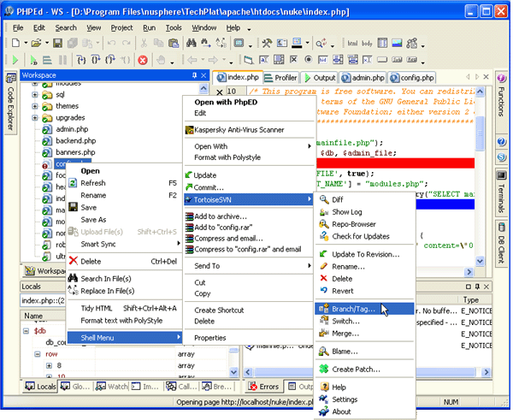Select Blame in the TortoiseSVN submenu
513x420 pixels.
pyautogui.click(x=345, y=352)
